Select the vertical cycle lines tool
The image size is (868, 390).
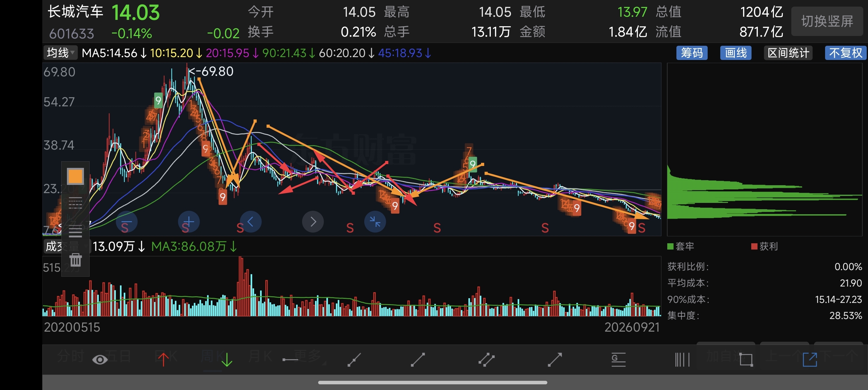(x=682, y=360)
